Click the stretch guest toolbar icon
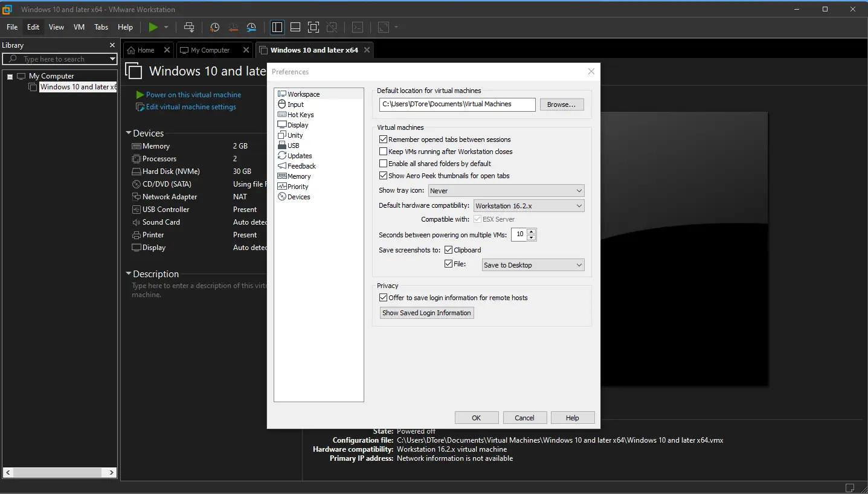This screenshot has width=868, height=494. click(384, 27)
